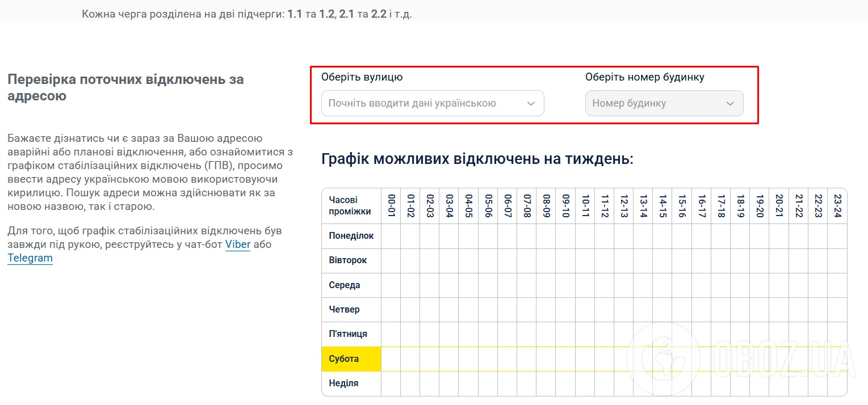Open the 'Оберіть вулицю' combo box
The image size is (868, 405).
430,103
